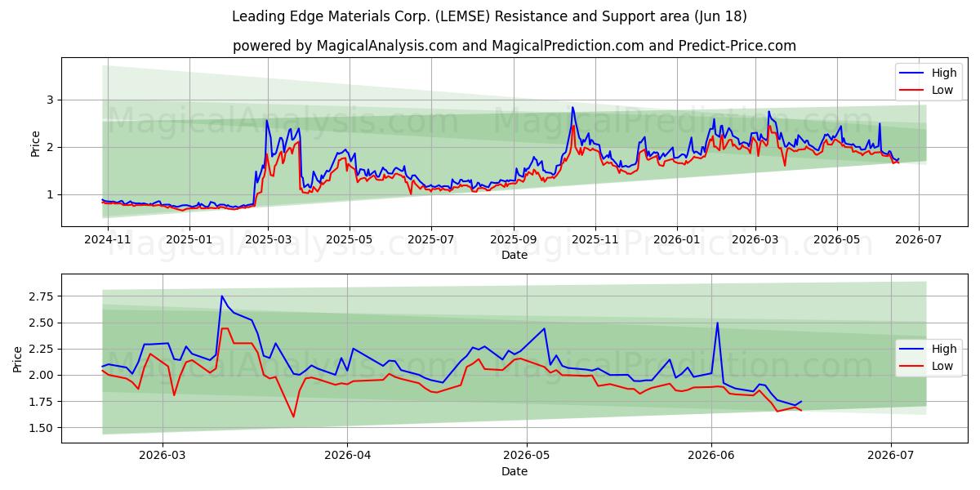Click the '2025-01' tick label
The width and height of the screenshot is (980, 490).
coord(189,239)
